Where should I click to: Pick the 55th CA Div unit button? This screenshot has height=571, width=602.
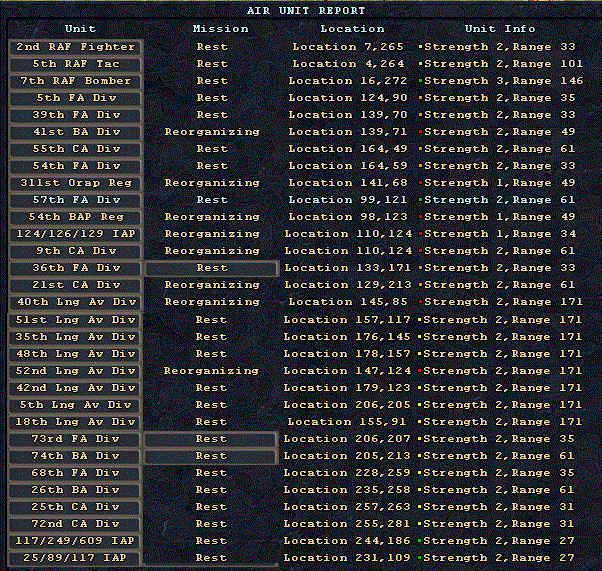click(x=75, y=149)
